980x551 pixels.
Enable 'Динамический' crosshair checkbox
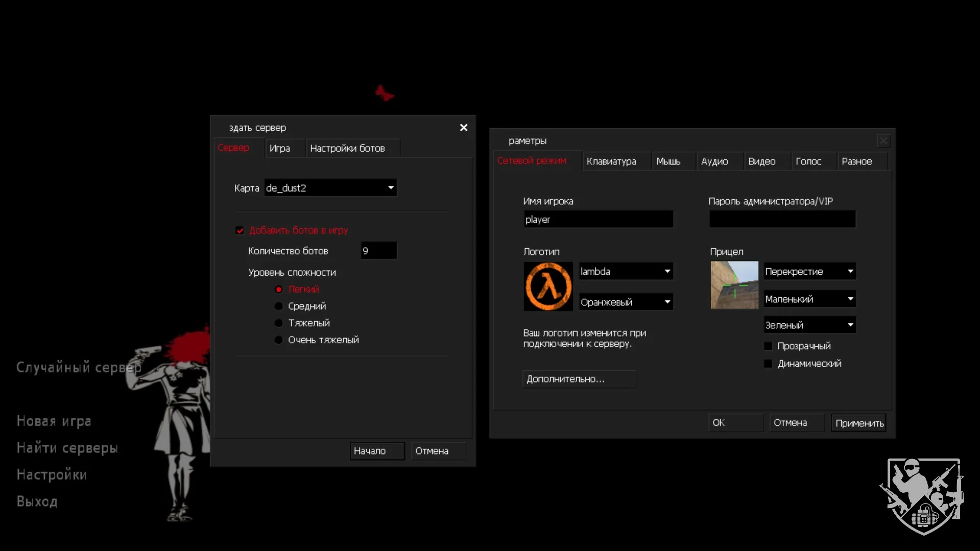tap(768, 364)
